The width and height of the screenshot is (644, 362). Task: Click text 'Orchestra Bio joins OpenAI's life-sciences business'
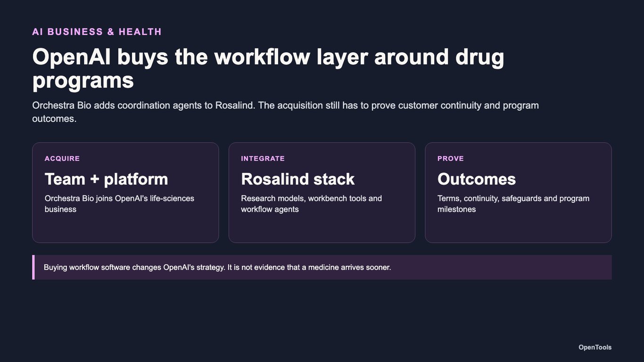(119, 204)
